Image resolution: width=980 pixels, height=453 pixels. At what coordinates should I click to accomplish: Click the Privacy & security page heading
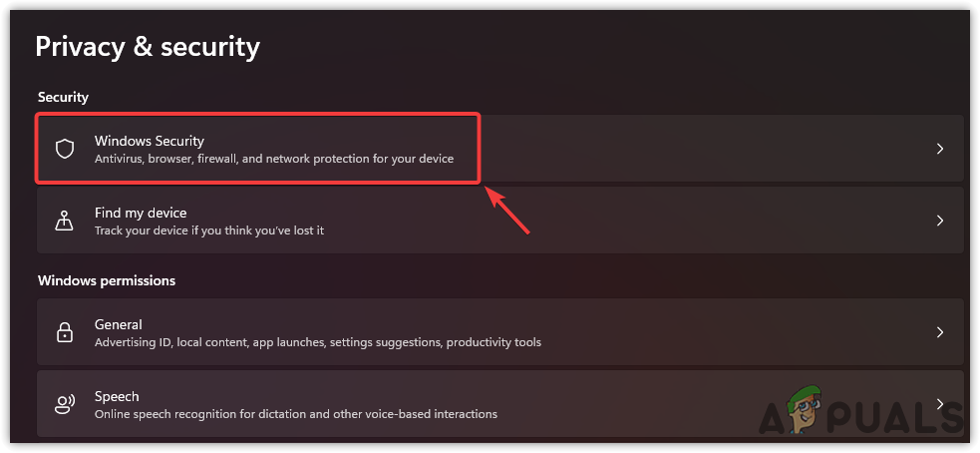pyautogui.click(x=148, y=46)
